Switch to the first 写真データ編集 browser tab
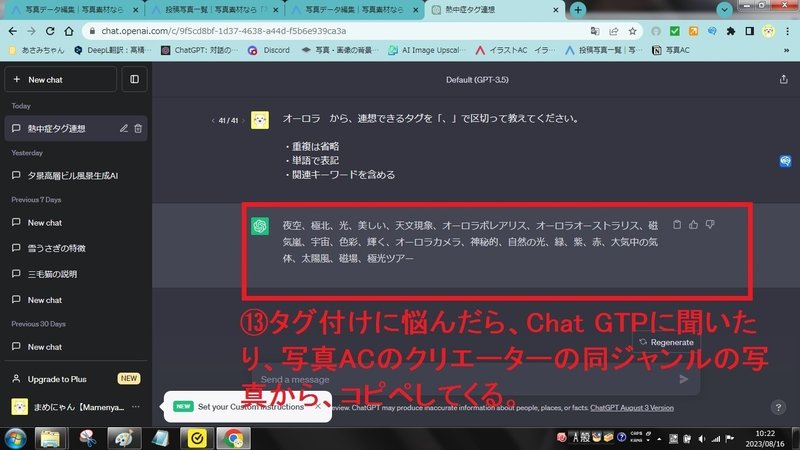 [74, 10]
